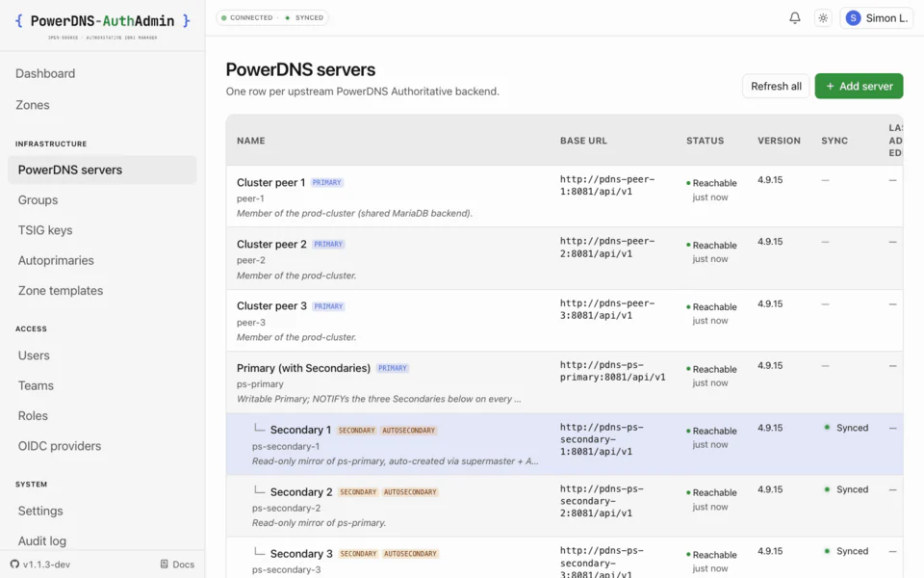924x578 pixels.
Task: Open Settings in sidebar
Action: click(40, 511)
